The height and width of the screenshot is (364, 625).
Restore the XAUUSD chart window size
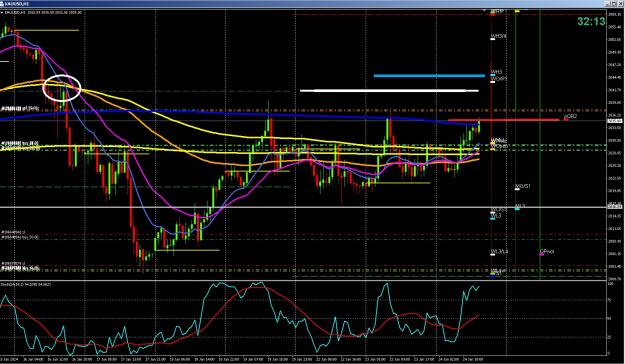(613, 4)
